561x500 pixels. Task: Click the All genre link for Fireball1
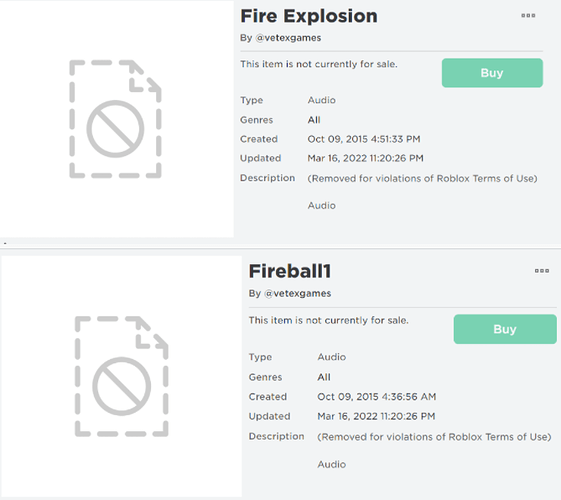point(324,377)
